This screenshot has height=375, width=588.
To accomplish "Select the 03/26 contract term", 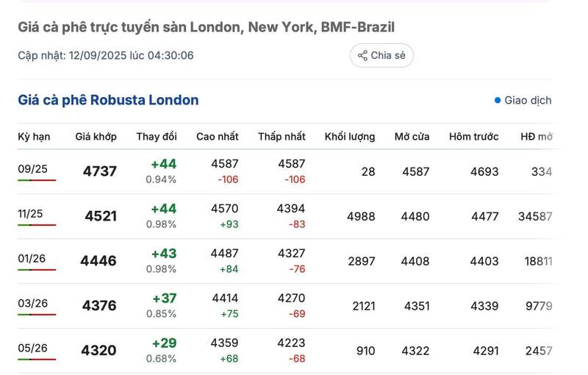I will [33, 303].
